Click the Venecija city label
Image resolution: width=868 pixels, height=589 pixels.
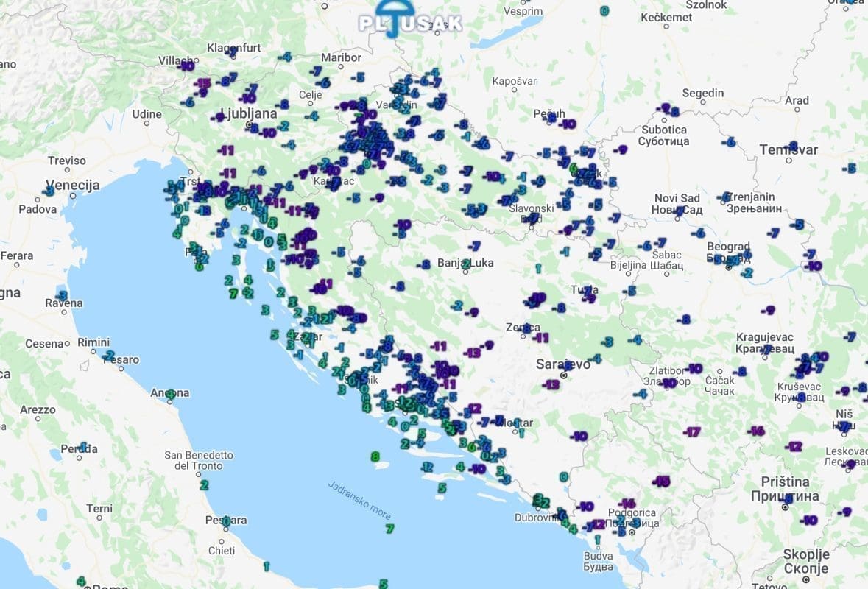click(72, 185)
